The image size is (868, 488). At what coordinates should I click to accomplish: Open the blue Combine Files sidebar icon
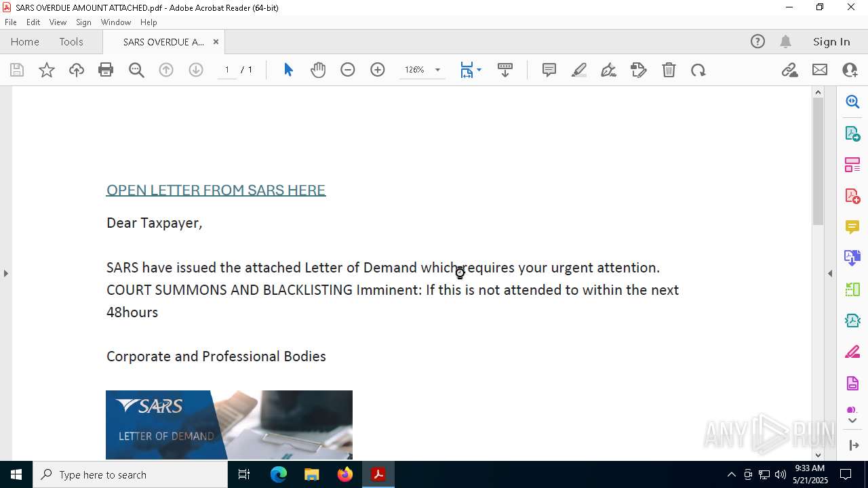pyautogui.click(x=852, y=258)
